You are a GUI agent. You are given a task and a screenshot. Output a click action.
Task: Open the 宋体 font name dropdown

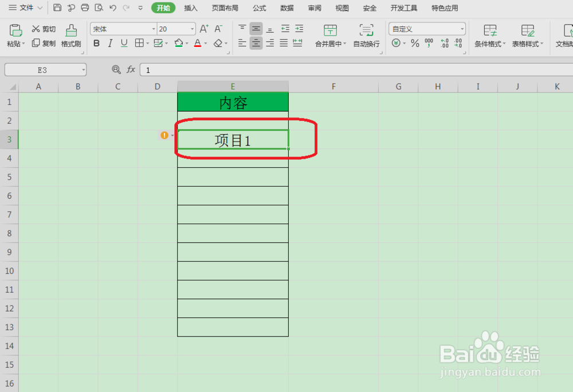pos(154,29)
